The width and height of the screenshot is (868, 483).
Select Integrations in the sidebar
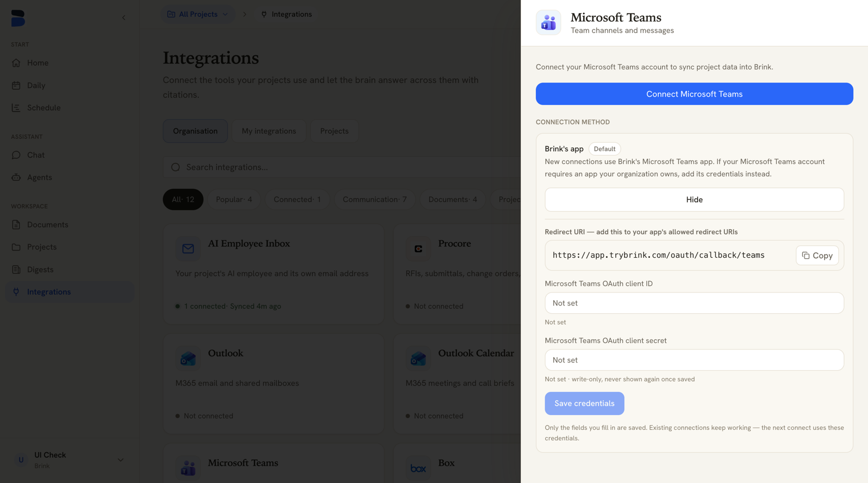click(69, 292)
